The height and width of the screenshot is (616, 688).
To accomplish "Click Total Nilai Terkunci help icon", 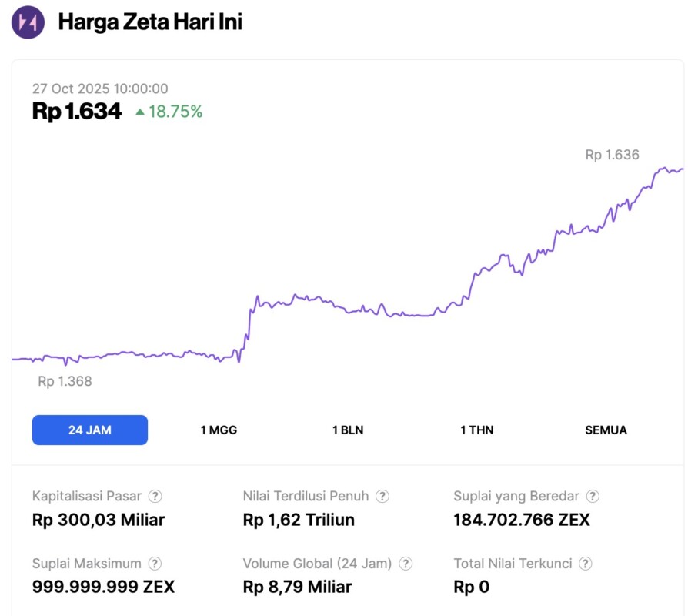I will [x=586, y=564].
